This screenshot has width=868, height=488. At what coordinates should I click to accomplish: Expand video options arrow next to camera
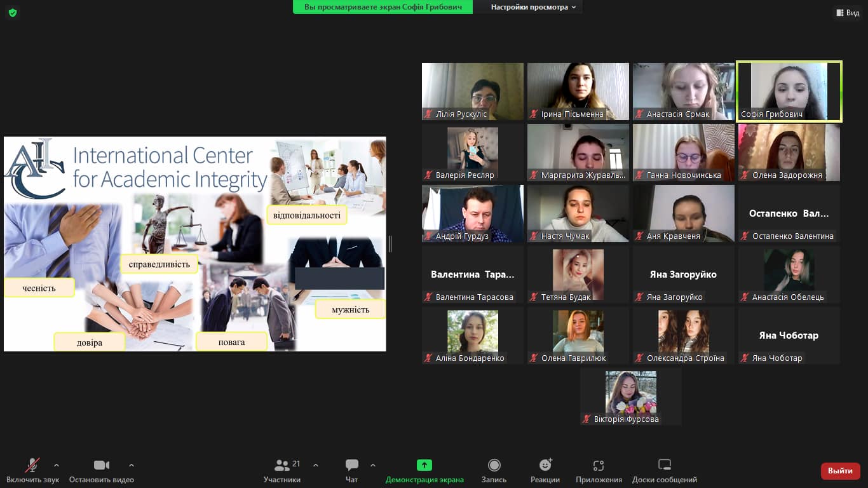pyautogui.click(x=132, y=465)
